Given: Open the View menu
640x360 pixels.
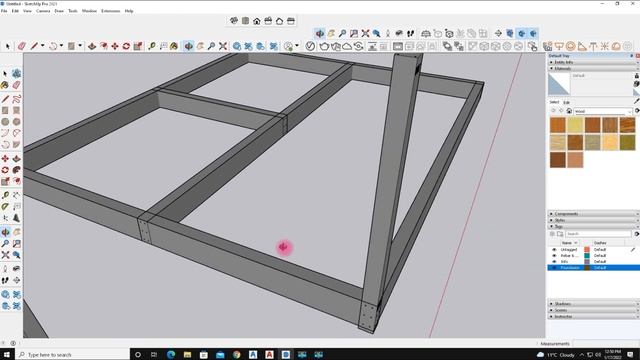Looking at the screenshot, I should pyautogui.click(x=27, y=11).
